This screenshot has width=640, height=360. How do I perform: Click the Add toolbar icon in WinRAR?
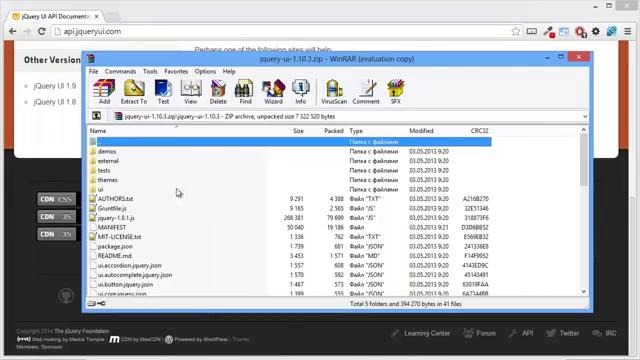point(104,91)
